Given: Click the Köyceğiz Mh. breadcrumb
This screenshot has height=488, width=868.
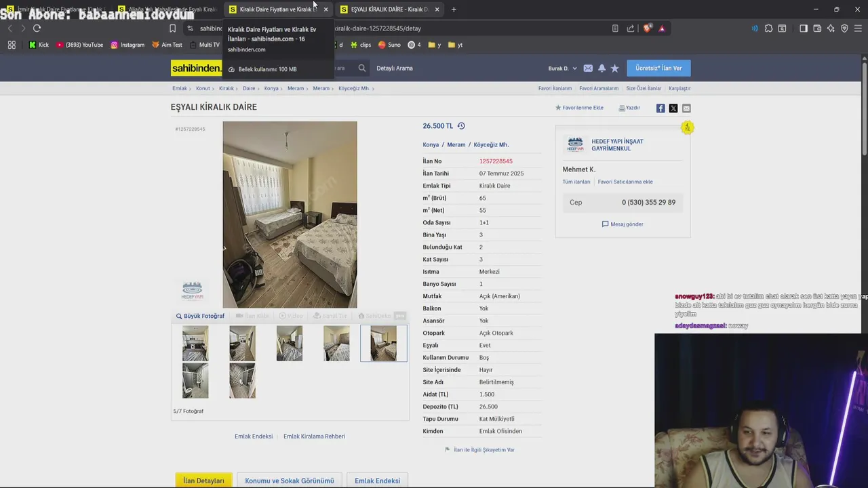Looking at the screenshot, I should tap(354, 88).
